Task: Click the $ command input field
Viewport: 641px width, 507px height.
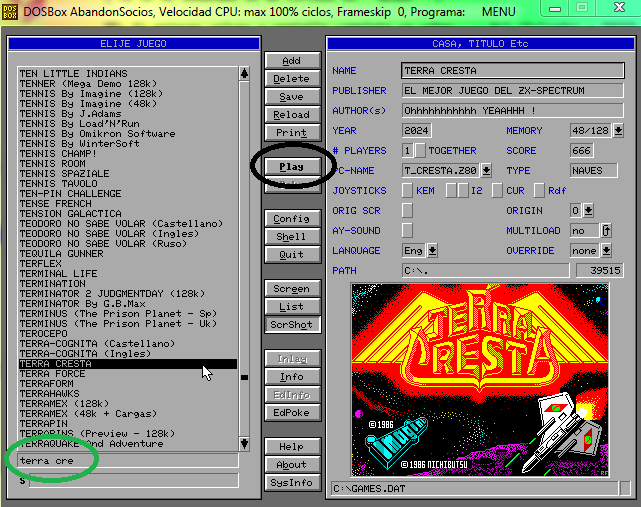Action: pyautogui.click(x=134, y=480)
